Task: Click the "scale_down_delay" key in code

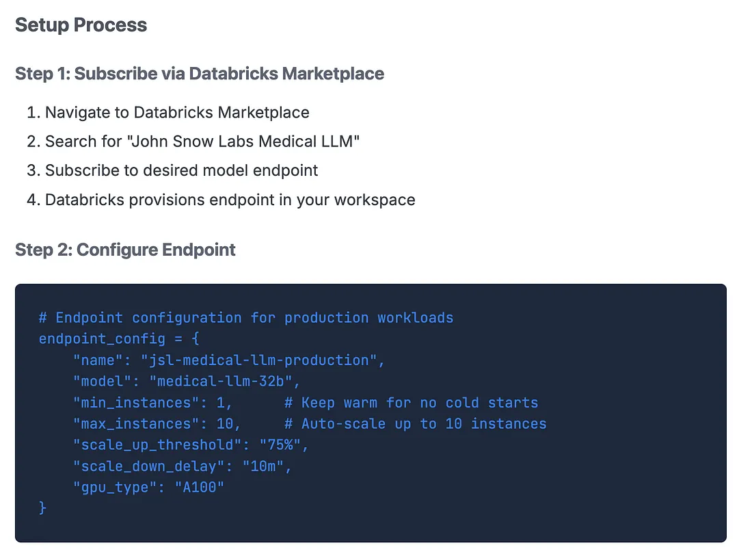Action: tap(148, 466)
